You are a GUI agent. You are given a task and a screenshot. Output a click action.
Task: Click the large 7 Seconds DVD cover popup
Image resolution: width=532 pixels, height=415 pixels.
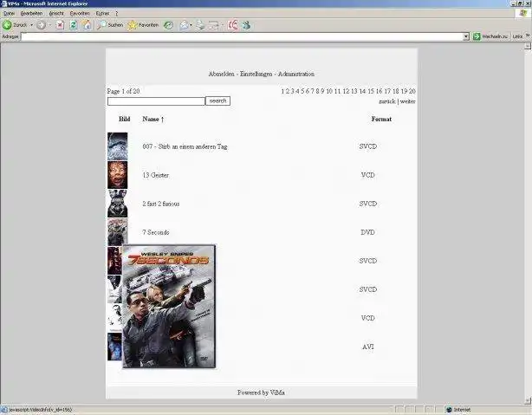pos(169,306)
